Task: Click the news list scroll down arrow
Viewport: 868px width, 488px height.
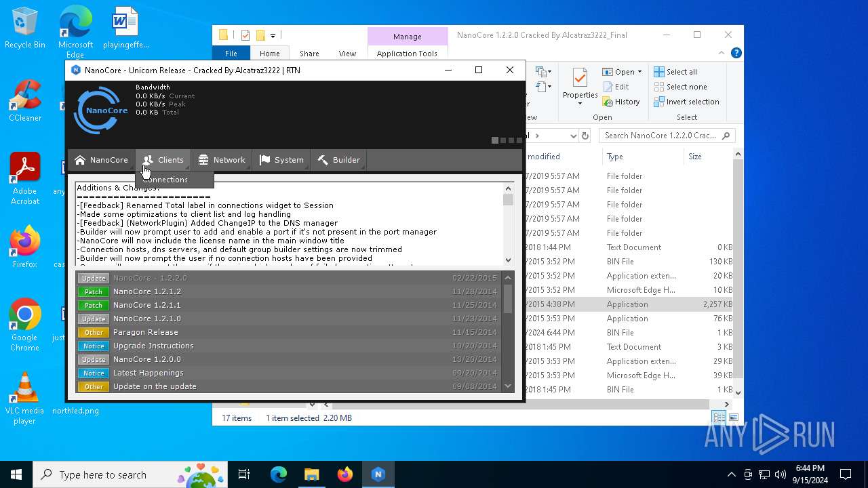Action: [x=508, y=386]
